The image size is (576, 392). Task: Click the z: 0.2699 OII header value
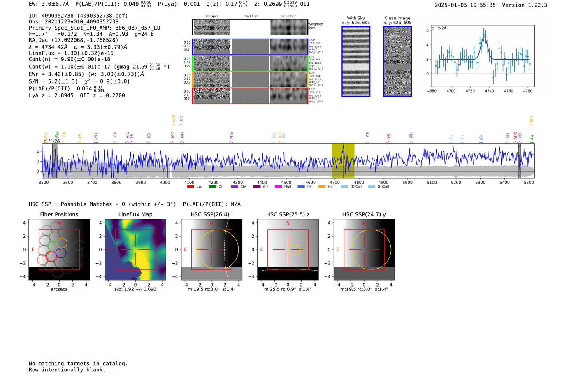[x=282, y=4]
